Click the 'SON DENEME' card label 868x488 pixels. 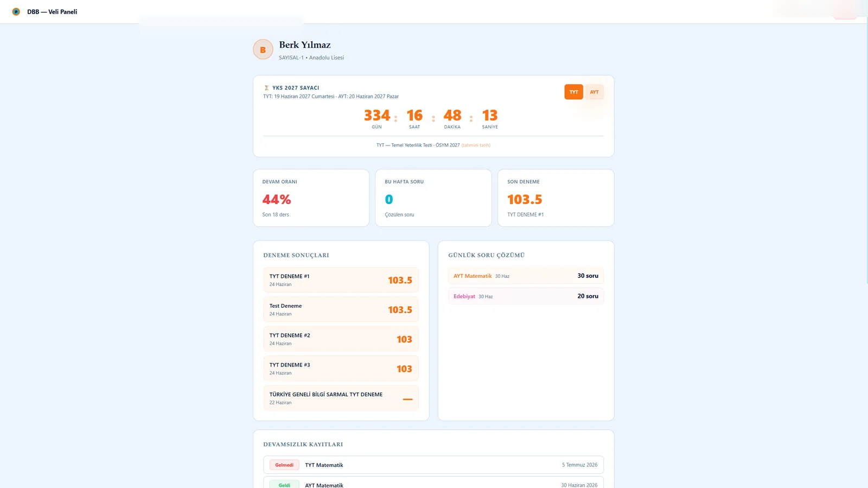pos(524,182)
